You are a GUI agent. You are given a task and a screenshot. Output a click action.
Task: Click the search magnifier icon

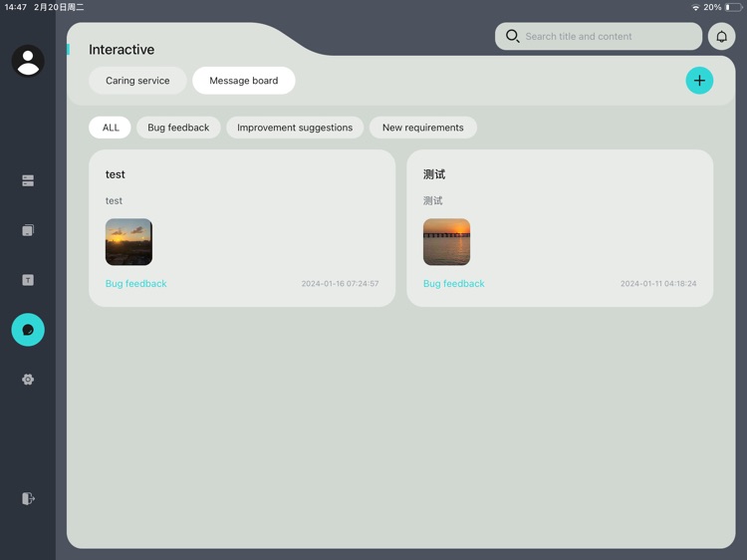point(513,36)
